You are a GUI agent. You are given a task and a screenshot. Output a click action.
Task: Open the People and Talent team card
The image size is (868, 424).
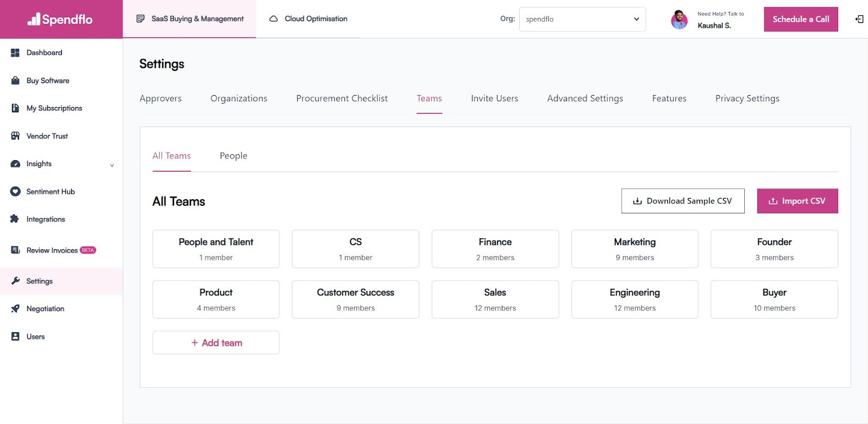pos(216,249)
